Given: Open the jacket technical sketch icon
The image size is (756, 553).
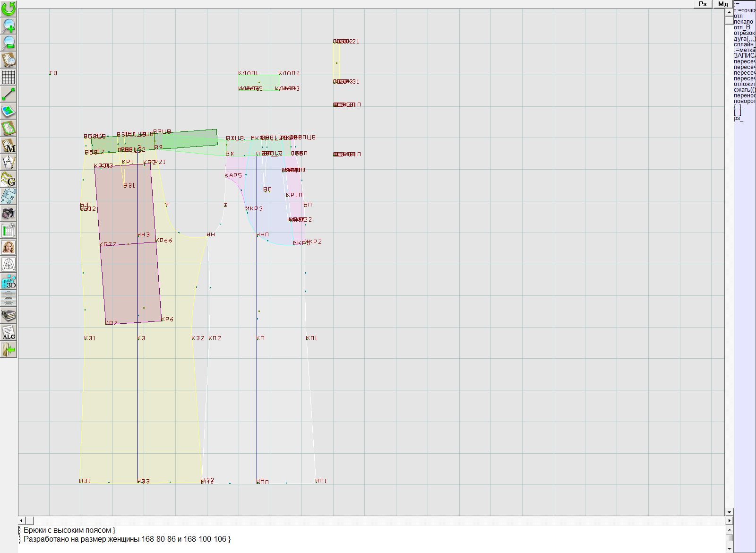Looking at the screenshot, I should tap(9, 264).
